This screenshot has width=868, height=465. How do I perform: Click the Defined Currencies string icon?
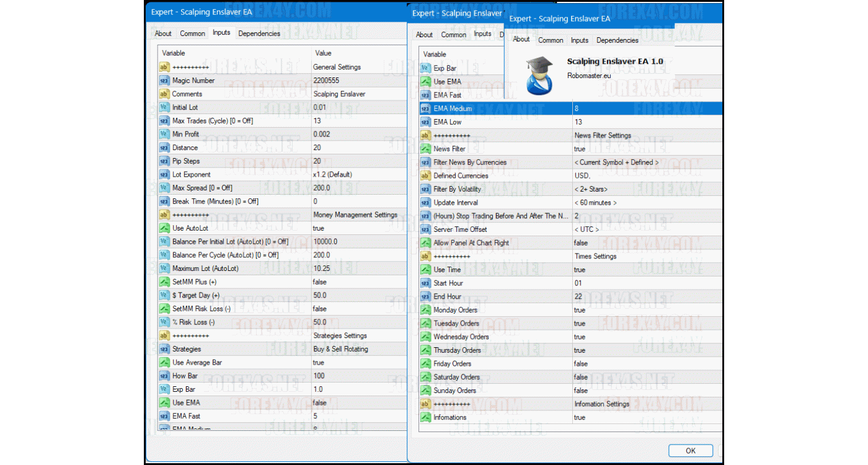tap(425, 176)
